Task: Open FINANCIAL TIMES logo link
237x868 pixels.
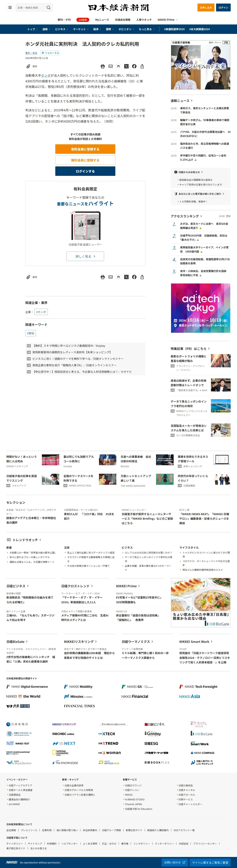Action: pos(79,706)
